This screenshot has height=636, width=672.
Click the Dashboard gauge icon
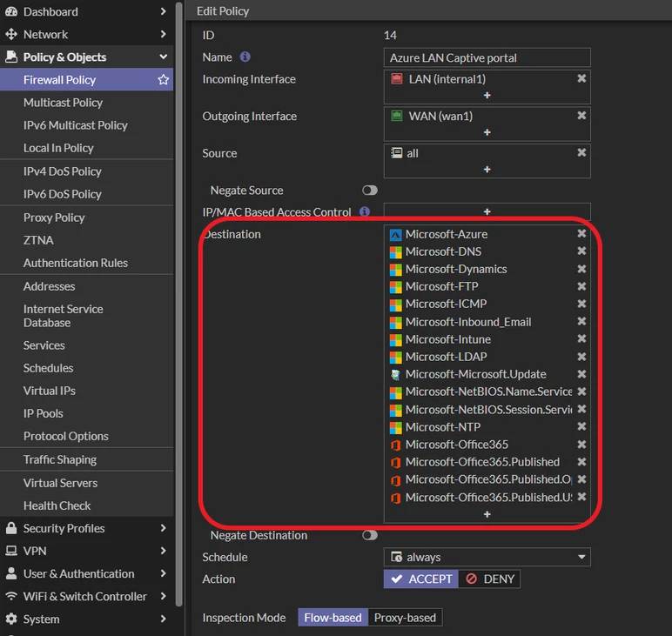11,11
